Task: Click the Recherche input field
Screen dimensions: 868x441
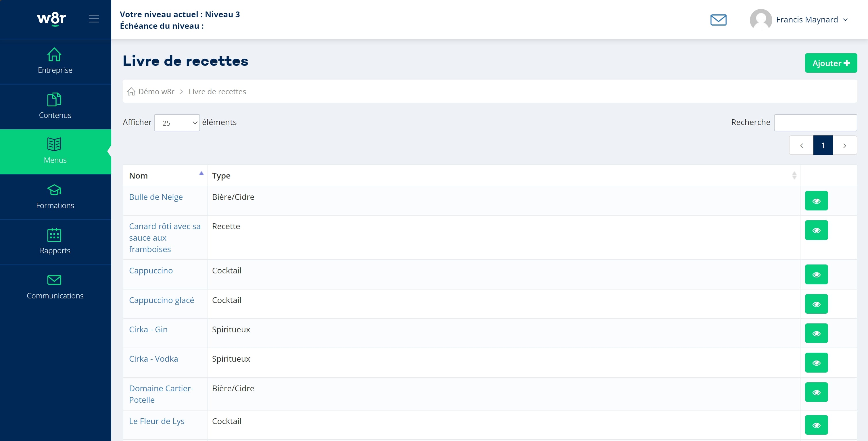Action: [x=816, y=122]
